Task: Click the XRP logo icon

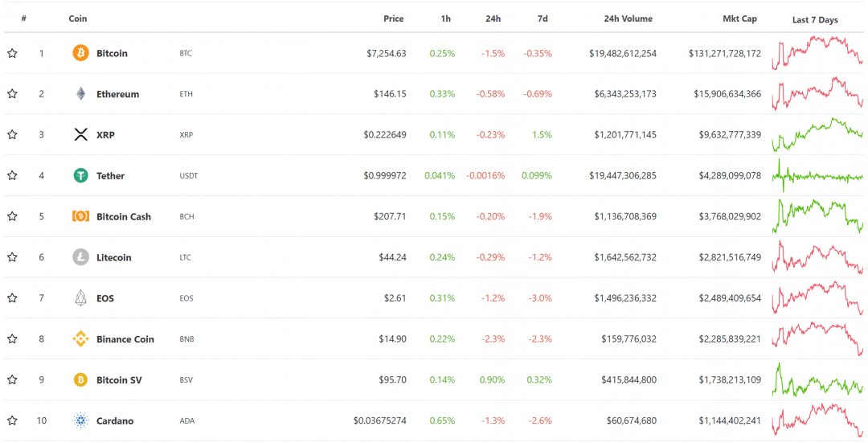Action: (81, 134)
